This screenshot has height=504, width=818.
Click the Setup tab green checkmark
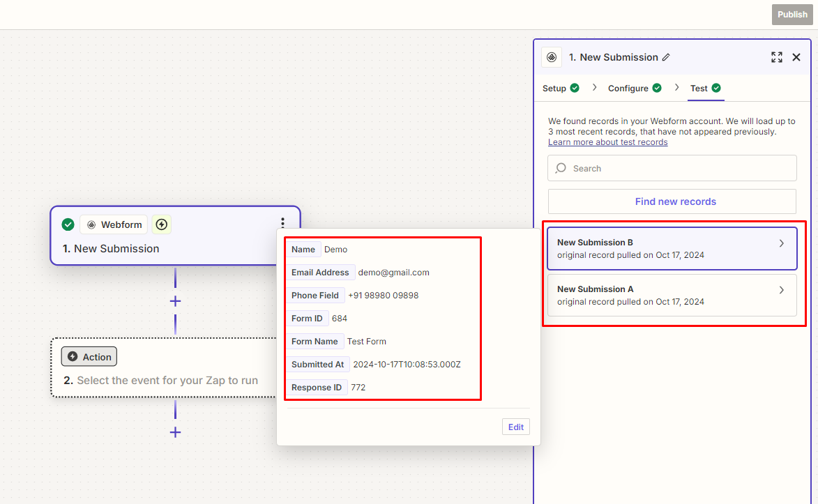pyautogui.click(x=575, y=88)
